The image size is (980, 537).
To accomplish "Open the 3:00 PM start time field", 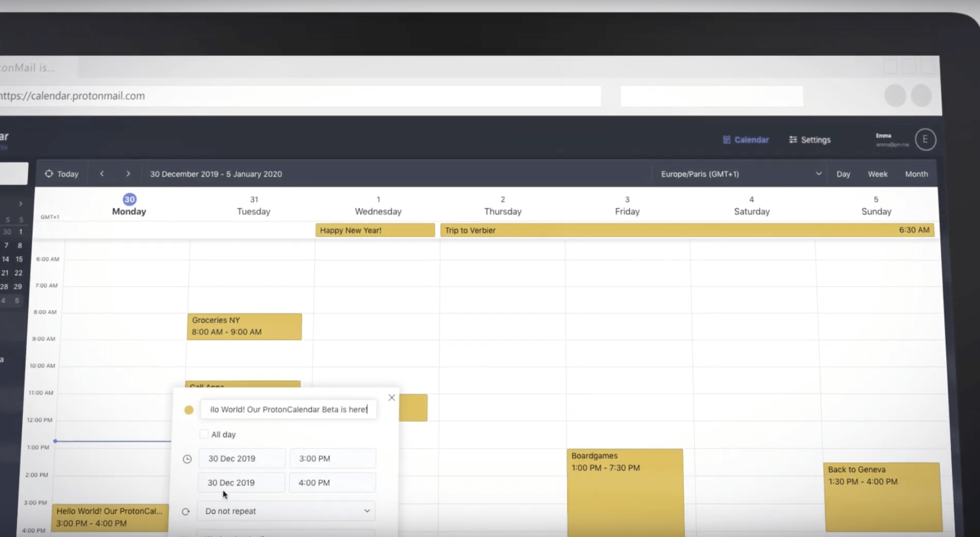I will point(333,459).
